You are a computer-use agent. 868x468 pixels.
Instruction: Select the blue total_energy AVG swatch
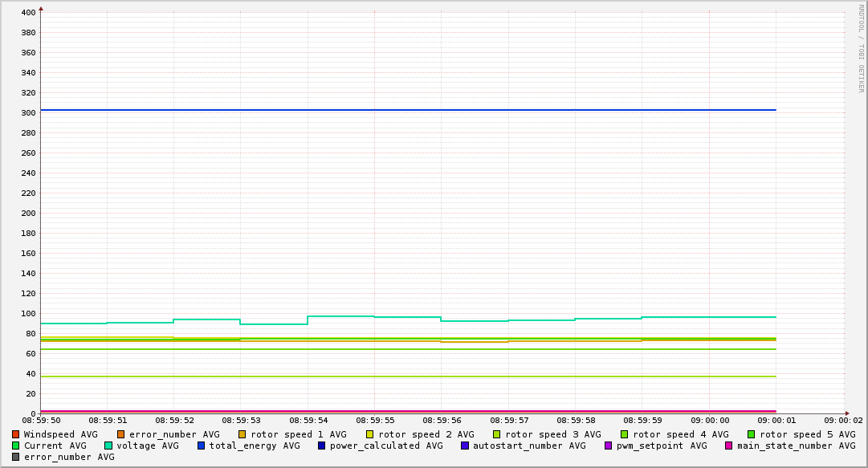pos(202,446)
